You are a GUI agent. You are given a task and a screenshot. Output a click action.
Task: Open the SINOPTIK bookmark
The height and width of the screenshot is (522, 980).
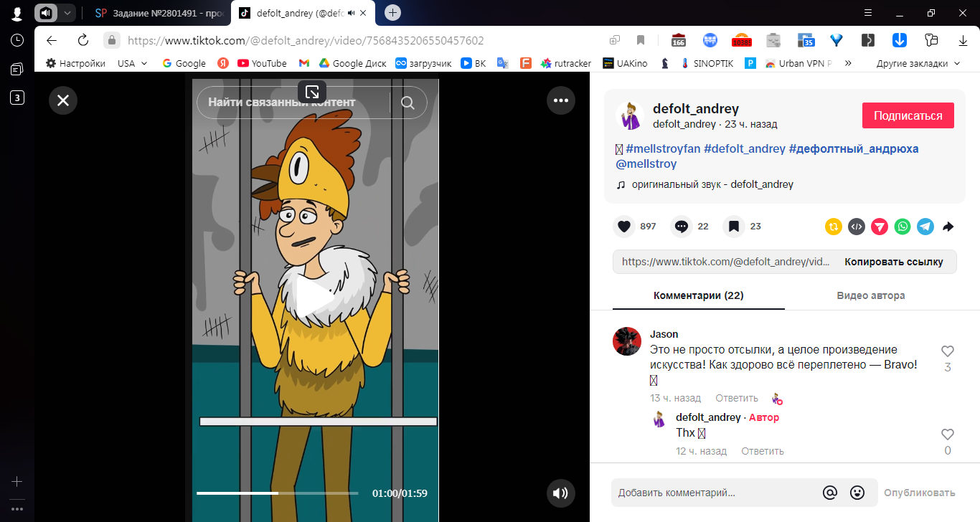(x=706, y=63)
